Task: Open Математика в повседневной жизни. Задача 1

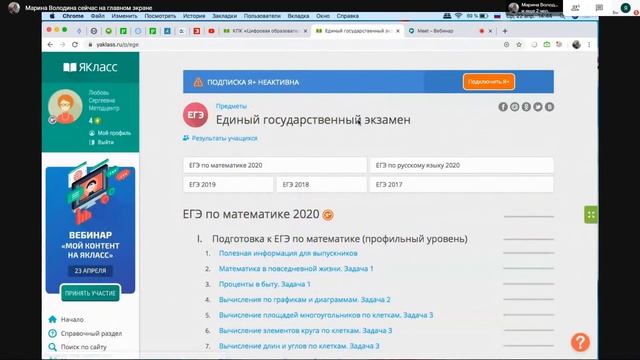Action: coord(296,269)
